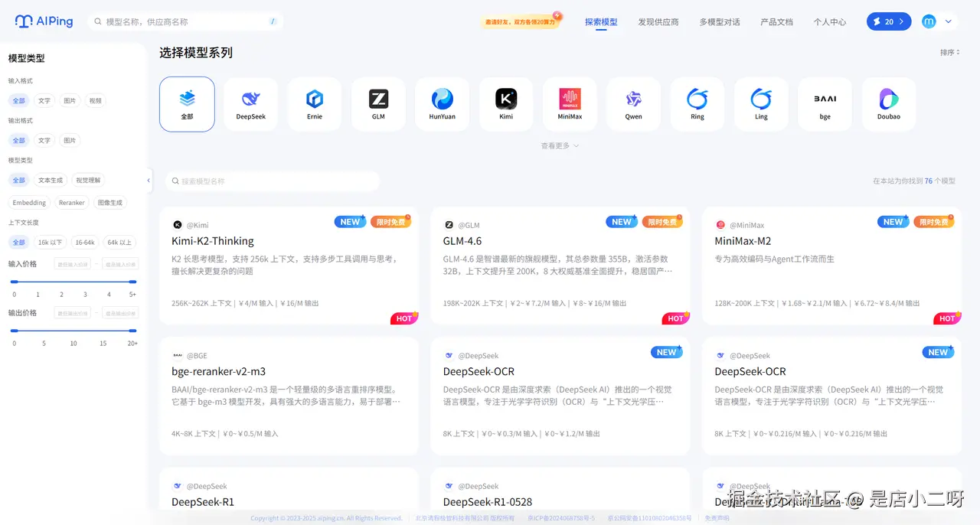Viewport: 980px width, 525px height.
Task: Open 个人中心 from navigation
Action: click(830, 22)
